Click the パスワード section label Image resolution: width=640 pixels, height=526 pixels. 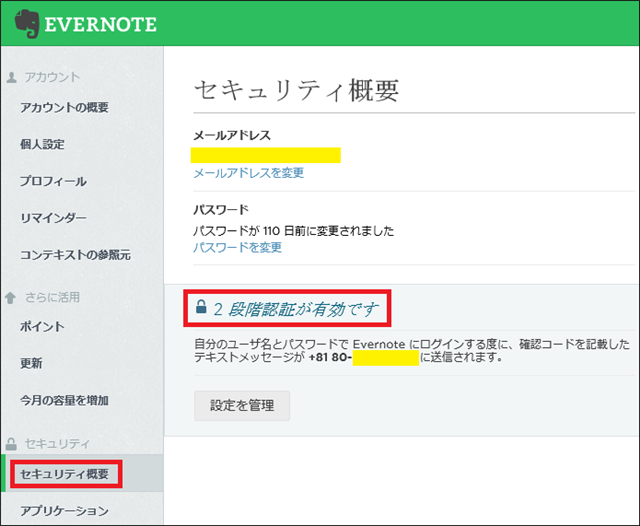pyautogui.click(x=221, y=210)
